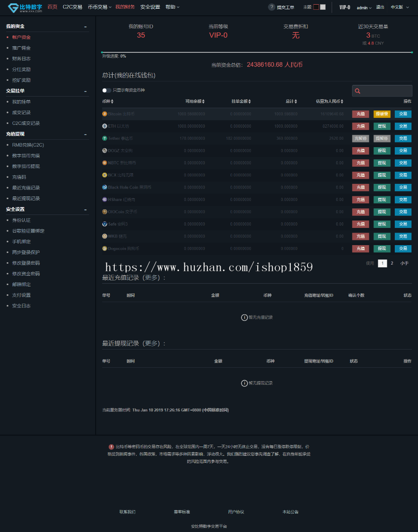This screenshot has height=532, width=418.
Task: Click inside the coin search field
Action: (382, 91)
